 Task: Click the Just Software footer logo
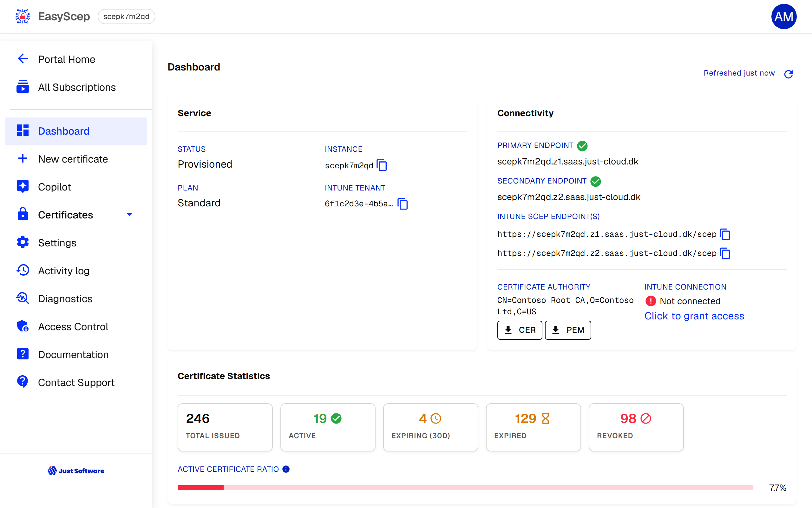76,471
